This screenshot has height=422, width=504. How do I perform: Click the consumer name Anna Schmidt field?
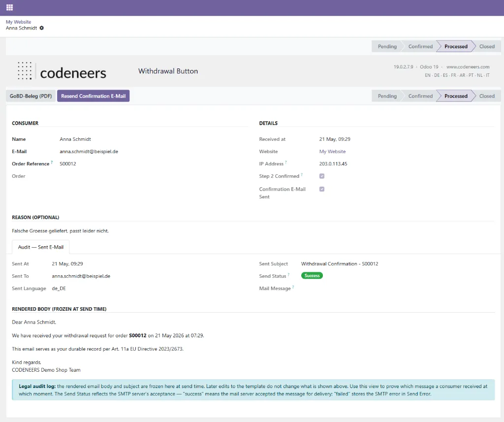tap(75, 139)
